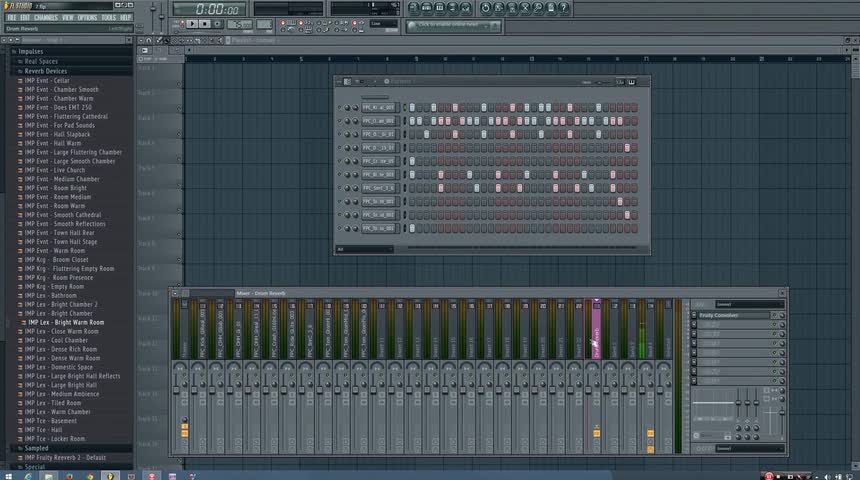Viewport: 860px width, 480px height.
Task: Click the playlist menu icon at top left of playlist
Action: 141,40
